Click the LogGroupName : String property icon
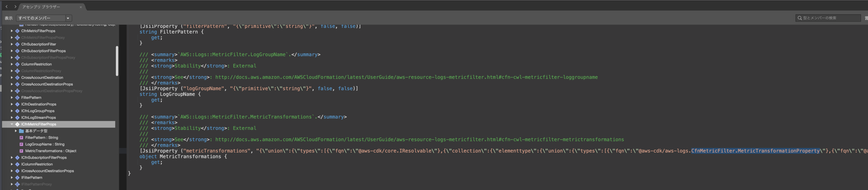 [21, 144]
